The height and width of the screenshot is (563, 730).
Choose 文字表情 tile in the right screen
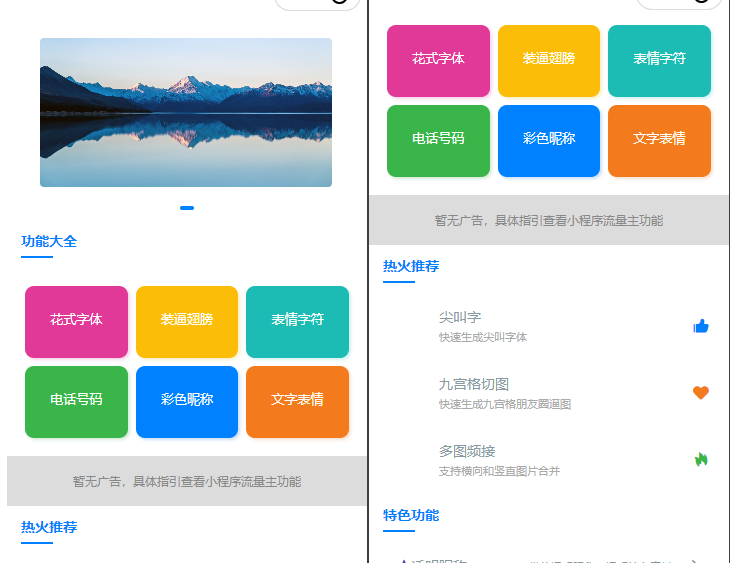(659, 141)
